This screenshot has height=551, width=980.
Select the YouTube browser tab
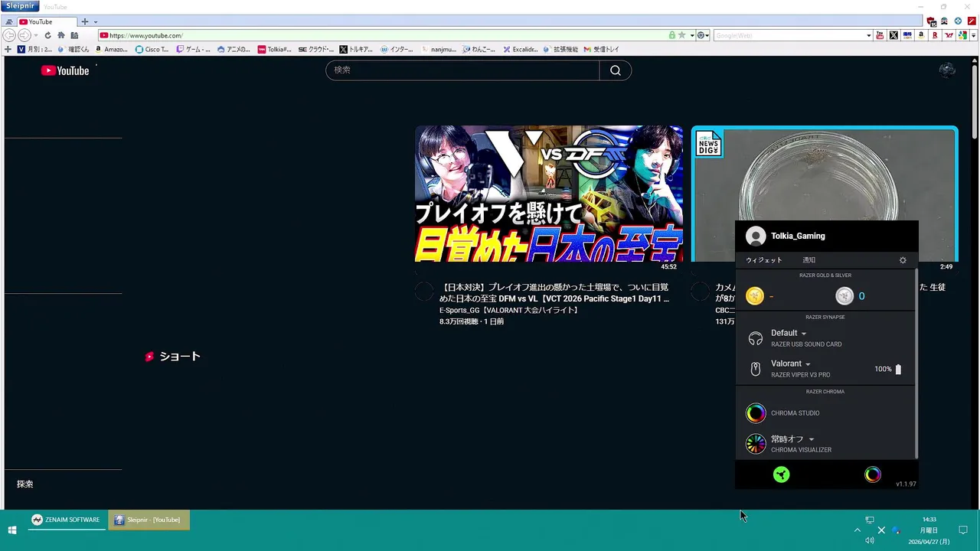[47, 21]
